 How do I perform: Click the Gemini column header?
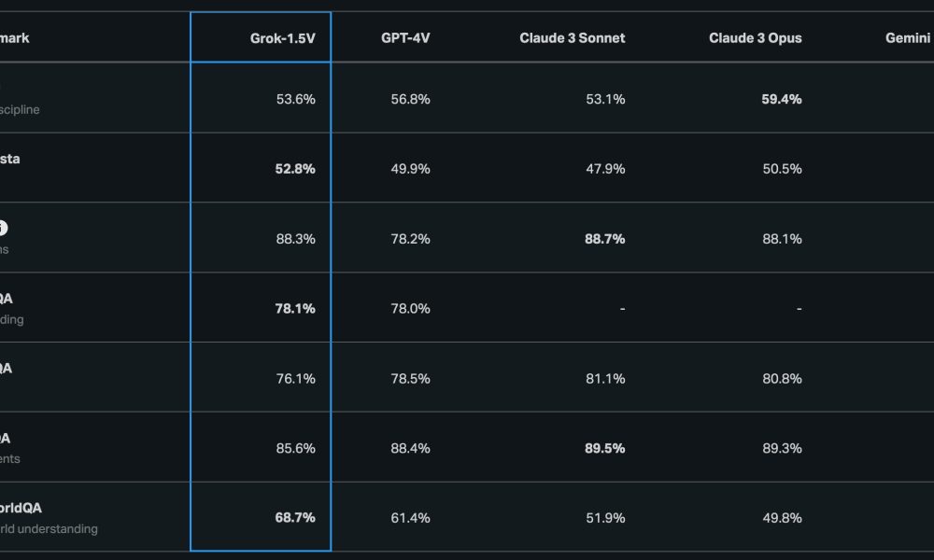[909, 38]
